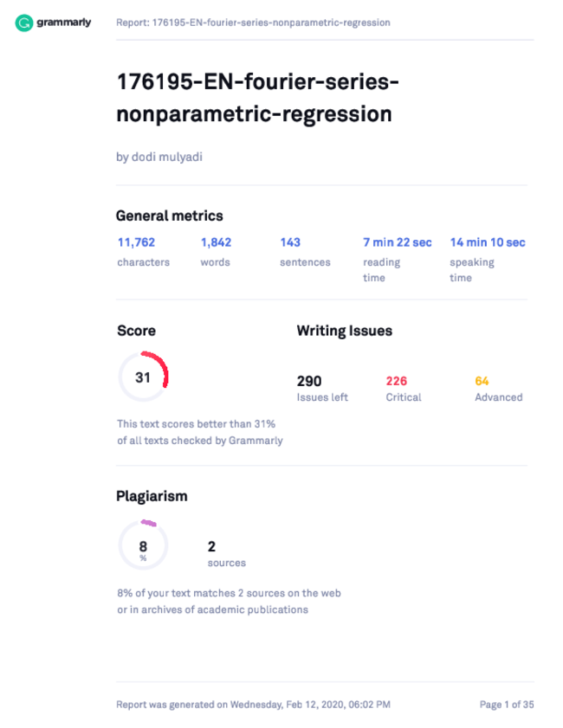The image size is (563, 728).
Task: Click the 1,842 words metric
Action: [216, 252]
